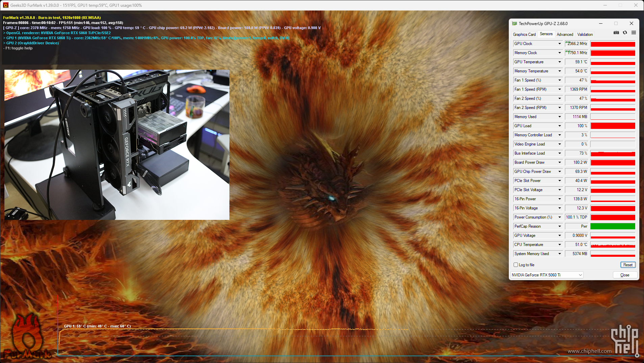644x363 pixels.
Task: Open the GPU-Z hamburger menu
Action: tap(634, 33)
